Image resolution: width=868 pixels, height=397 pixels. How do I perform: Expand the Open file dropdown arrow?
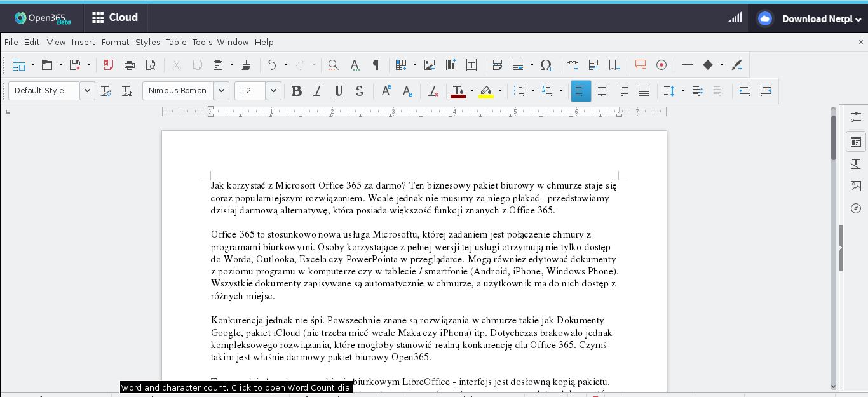click(61, 65)
